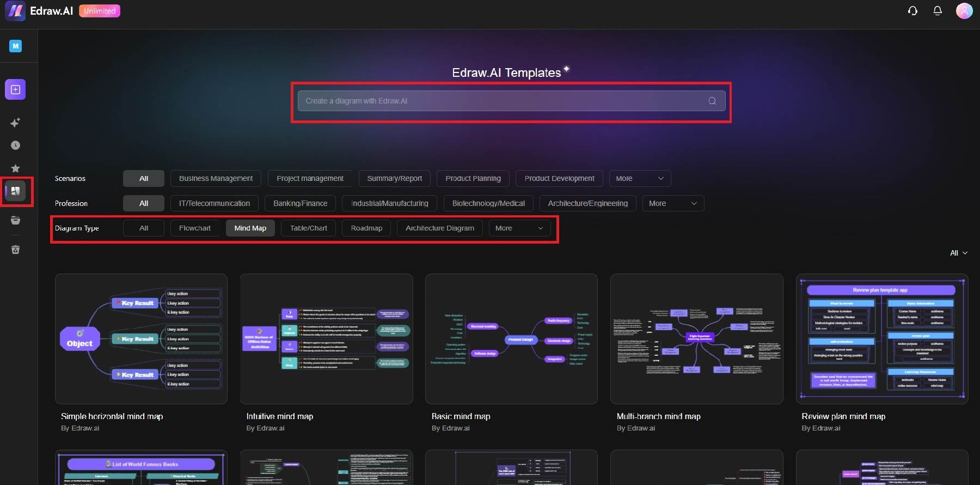Select Project management scenario filter
Viewport: 980px width, 485px height.
coord(310,178)
